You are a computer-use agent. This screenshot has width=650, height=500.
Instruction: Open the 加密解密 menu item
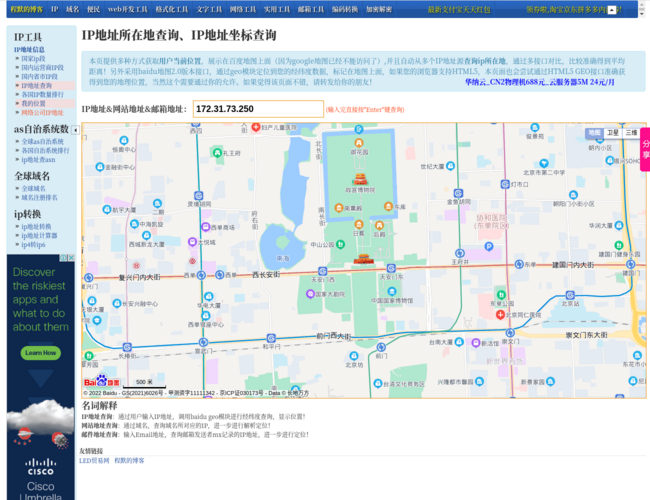[379, 9]
